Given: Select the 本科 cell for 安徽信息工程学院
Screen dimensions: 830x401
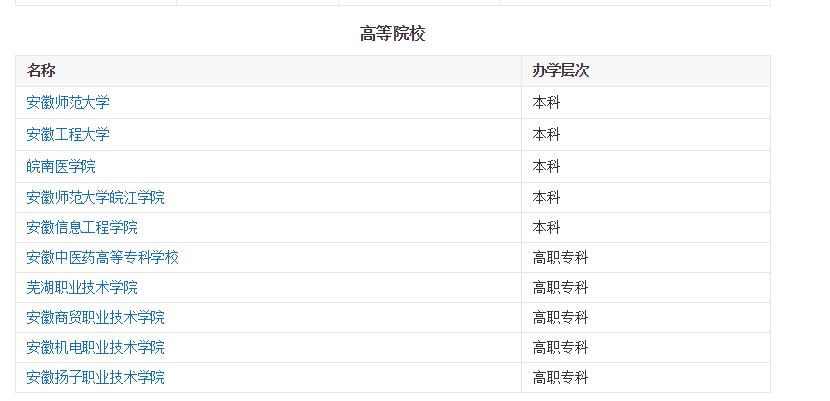Looking at the screenshot, I should click(546, 228).
